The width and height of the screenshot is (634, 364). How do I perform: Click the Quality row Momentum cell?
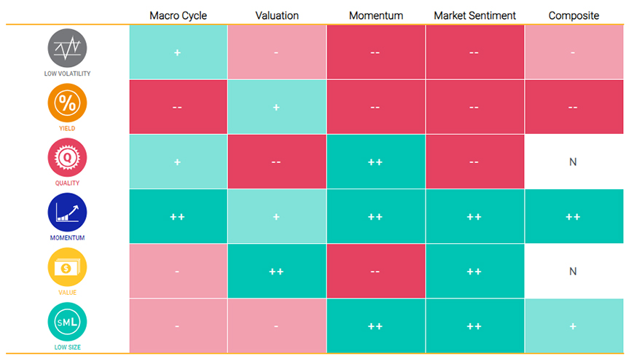pyautogui.click(x=375, y=162)
